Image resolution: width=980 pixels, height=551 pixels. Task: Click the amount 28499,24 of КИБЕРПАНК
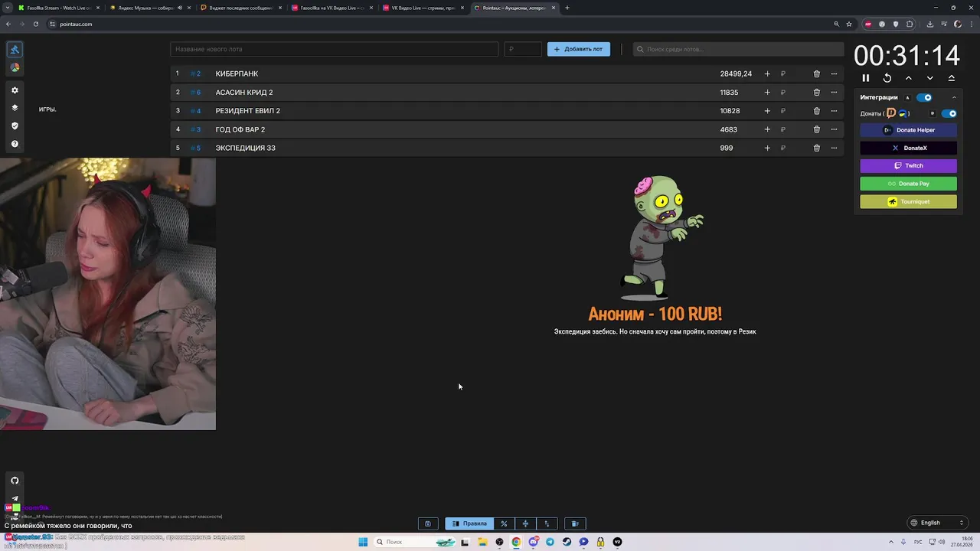[x=736, y=73]
